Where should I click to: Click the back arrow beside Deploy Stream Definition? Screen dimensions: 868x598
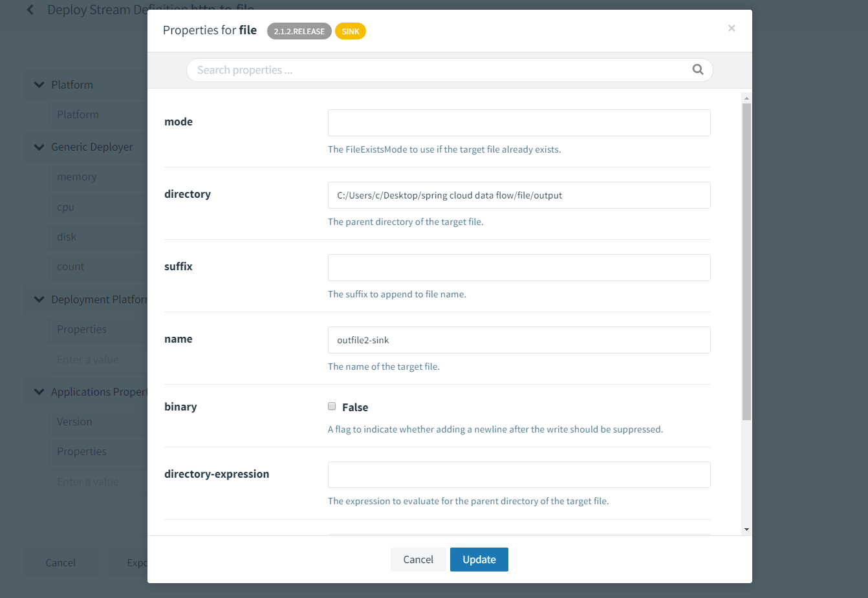[30, 10]
